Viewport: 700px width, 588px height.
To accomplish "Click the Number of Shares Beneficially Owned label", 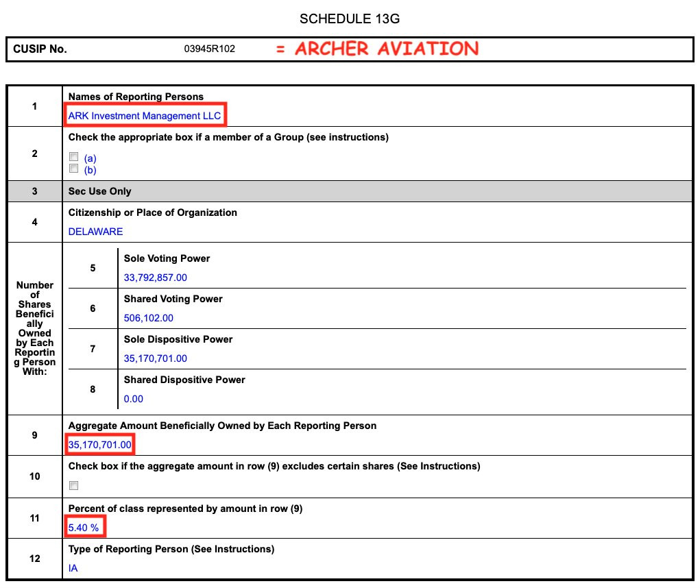I will click(x=35, y=328).
